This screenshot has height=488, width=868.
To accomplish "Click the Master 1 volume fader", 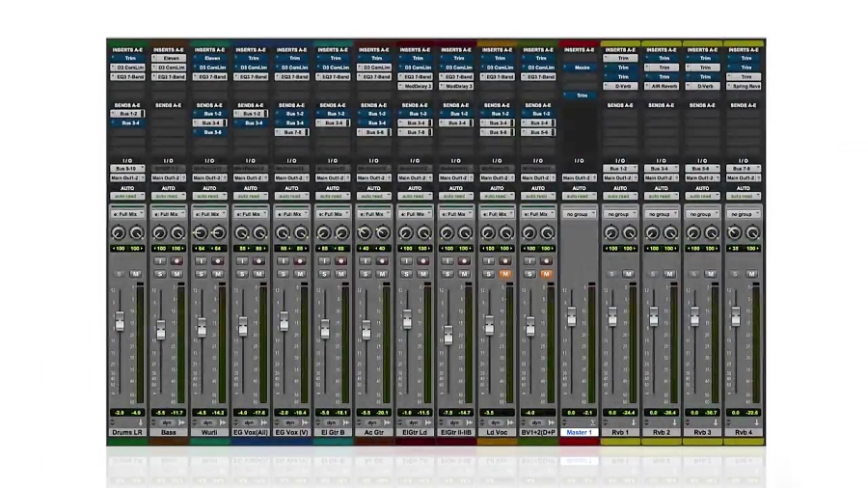I will click(571, 316).
